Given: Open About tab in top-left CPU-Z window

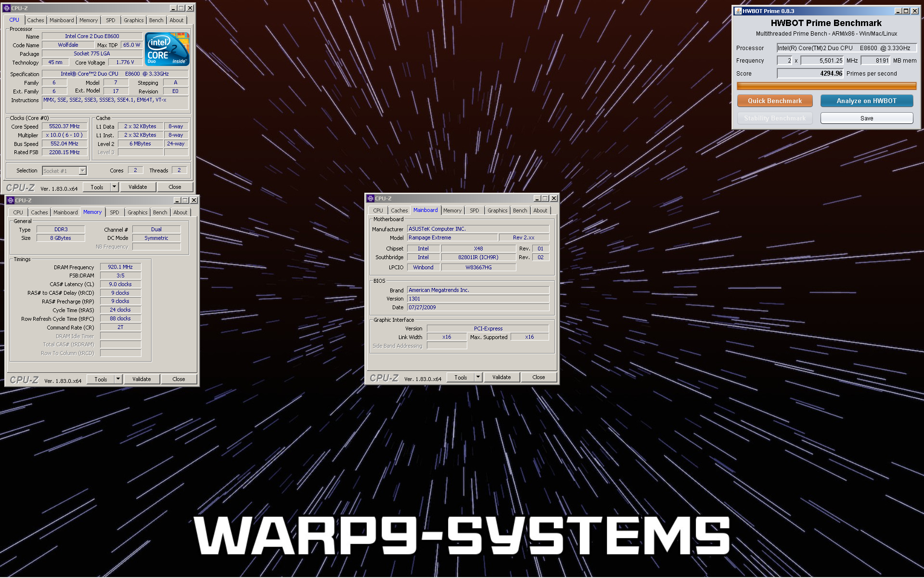Looking at the screenshot, I should point(177,20).
